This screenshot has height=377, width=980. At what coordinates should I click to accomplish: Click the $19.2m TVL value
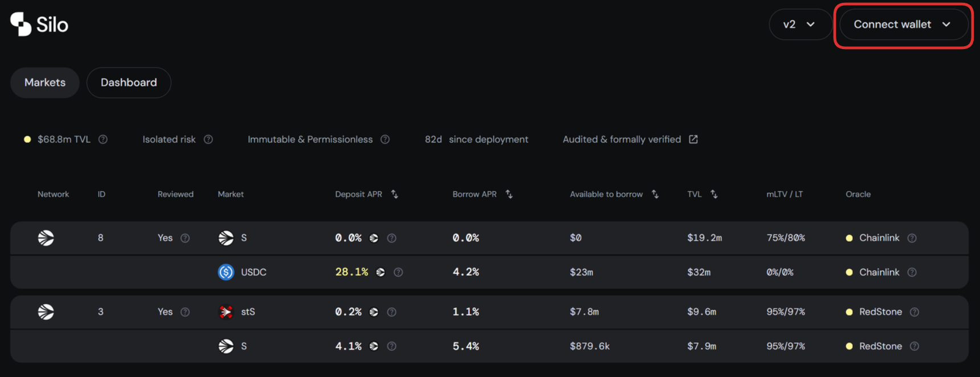(x=704, y=238)
